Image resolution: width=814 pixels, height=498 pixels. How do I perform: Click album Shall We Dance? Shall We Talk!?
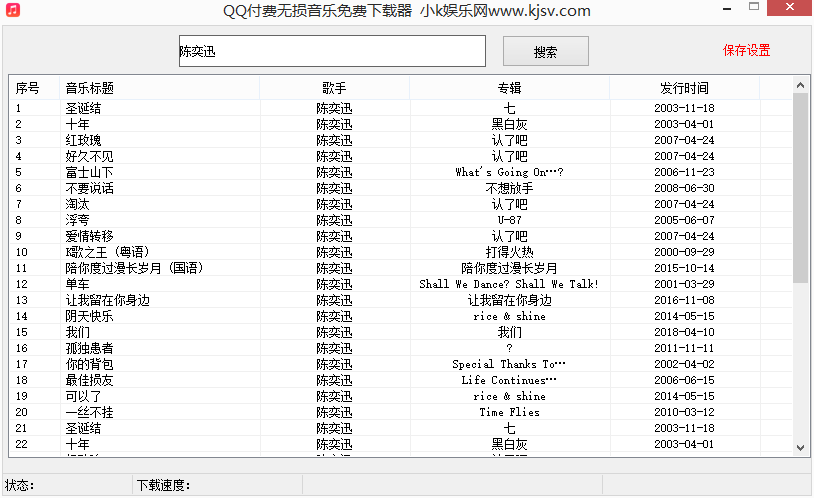(509, 285)
